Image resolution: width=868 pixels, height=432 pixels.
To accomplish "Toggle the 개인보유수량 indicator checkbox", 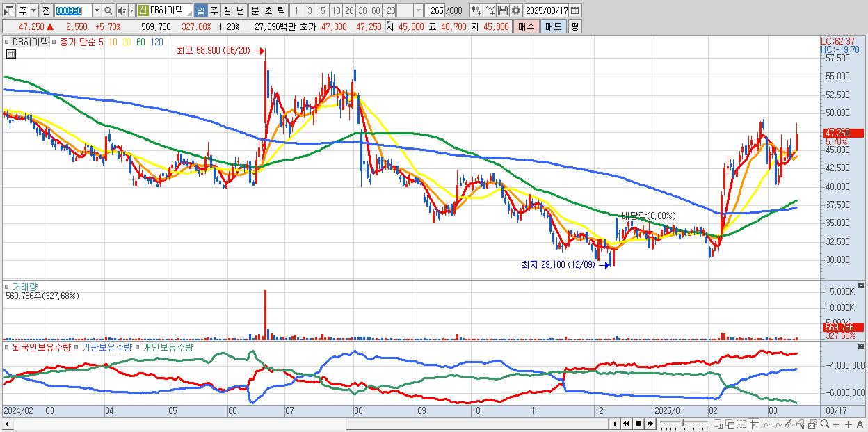I will coord(138,346).
